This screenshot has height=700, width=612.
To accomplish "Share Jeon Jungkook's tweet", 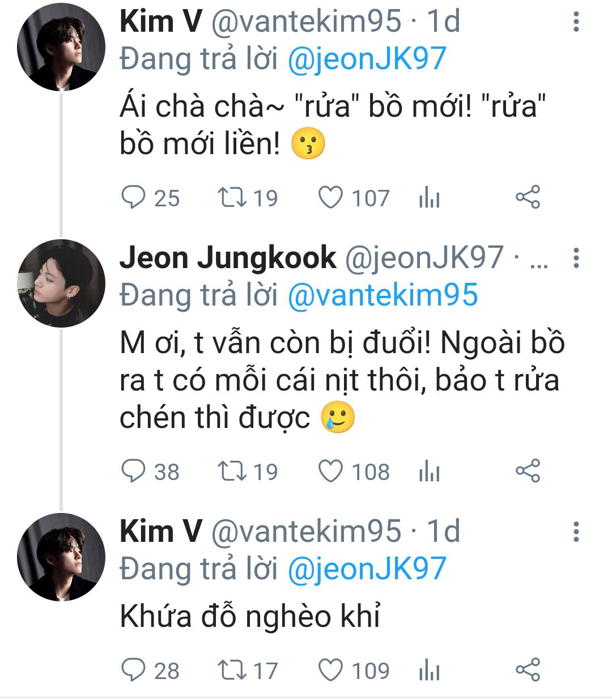I will tap(528, 472).
